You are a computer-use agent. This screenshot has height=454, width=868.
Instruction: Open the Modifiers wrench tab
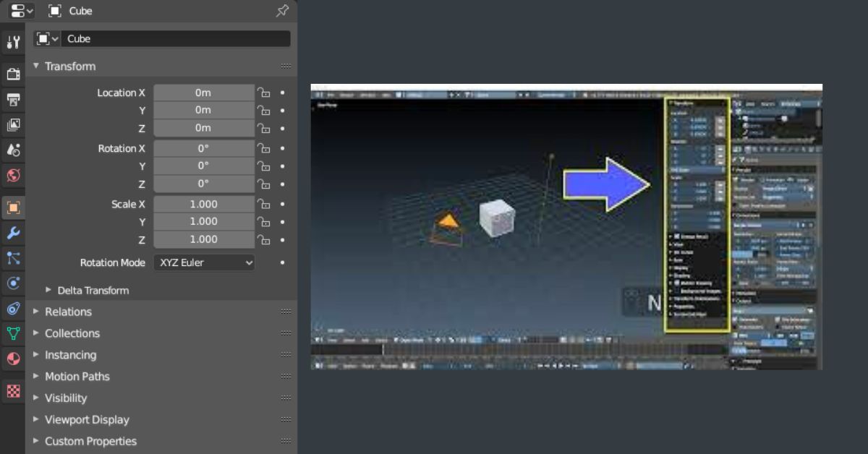coord(13,233)
